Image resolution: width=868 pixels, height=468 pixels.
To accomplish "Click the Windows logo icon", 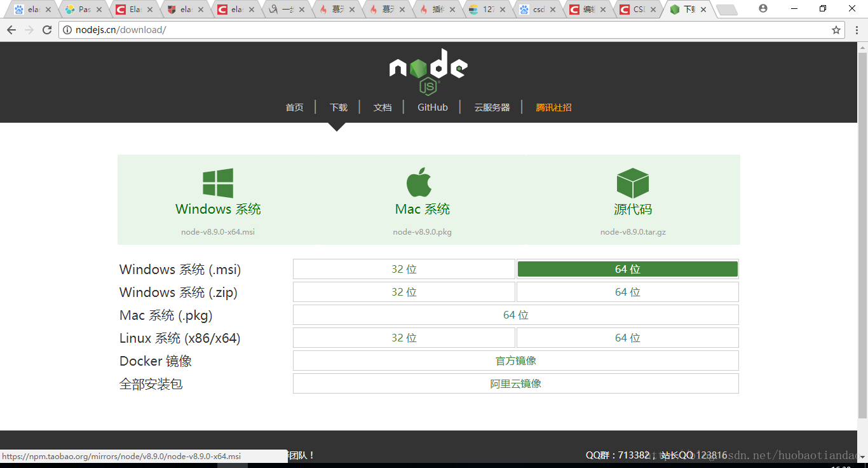I will [218, 183].
